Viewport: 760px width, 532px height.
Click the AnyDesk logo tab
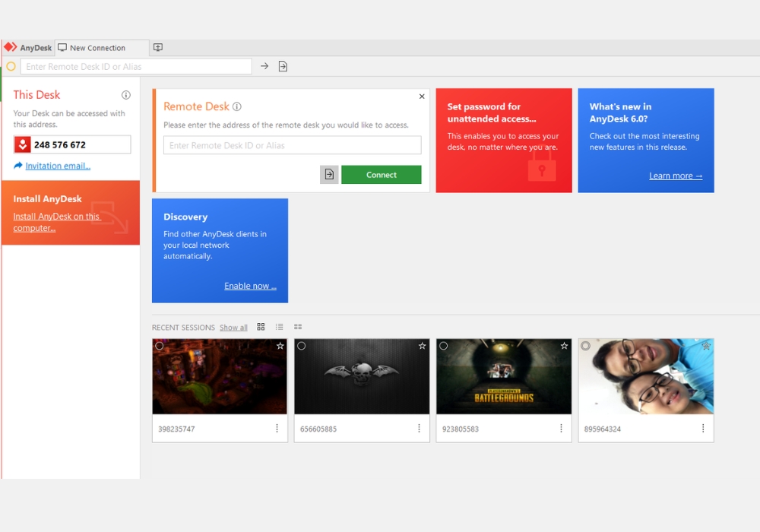[x=28, y=47]
